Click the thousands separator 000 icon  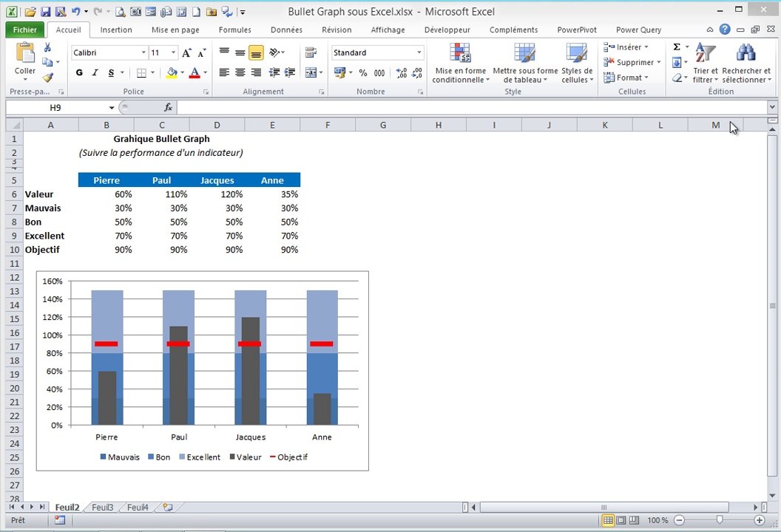pyautogui.click(x=379, y=73)
